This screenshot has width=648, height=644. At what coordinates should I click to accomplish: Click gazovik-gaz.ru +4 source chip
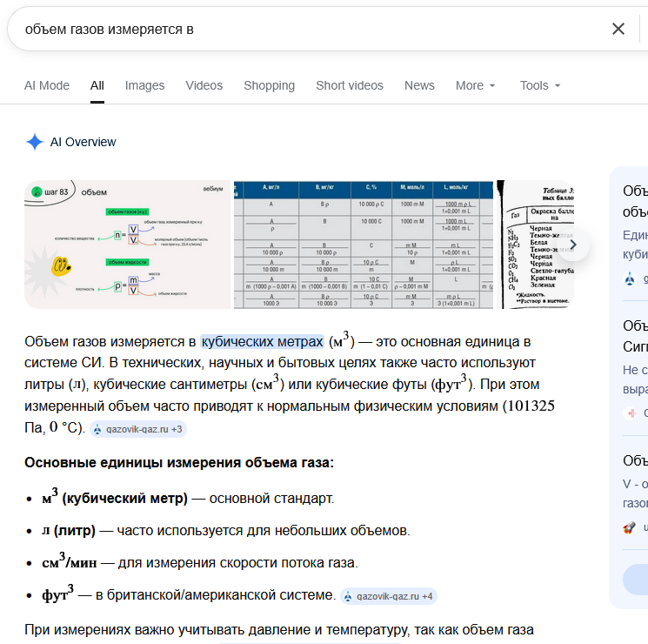(389, 596)
